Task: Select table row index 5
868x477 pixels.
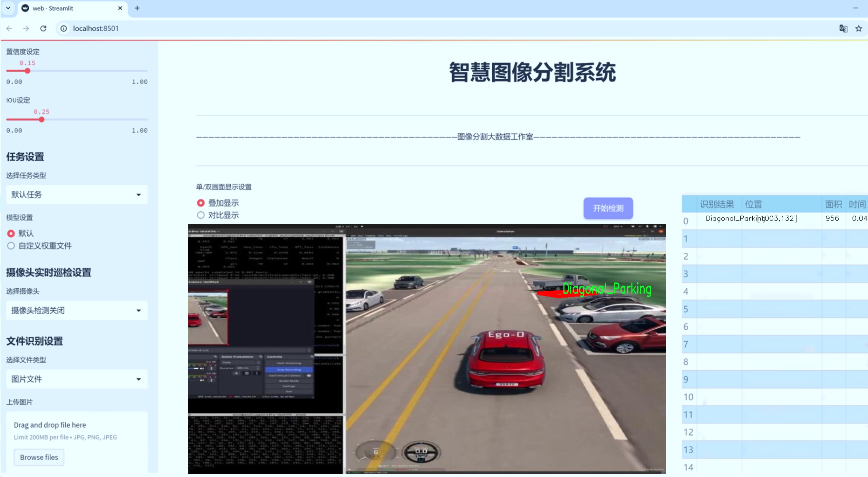Action: coord(686,309)
